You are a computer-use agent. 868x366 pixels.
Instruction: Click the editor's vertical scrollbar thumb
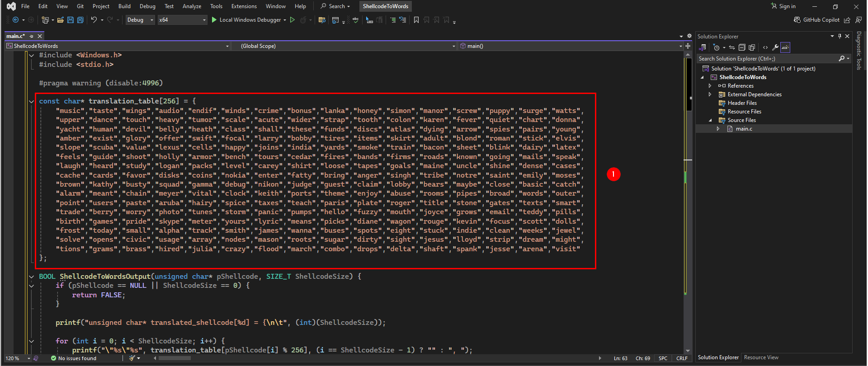(x=689, y=85)
